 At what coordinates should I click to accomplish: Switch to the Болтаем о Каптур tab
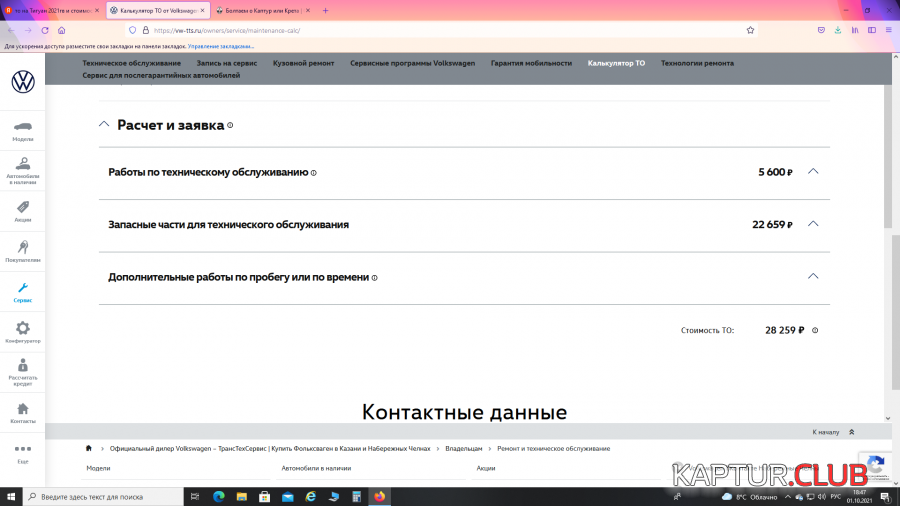263,10
